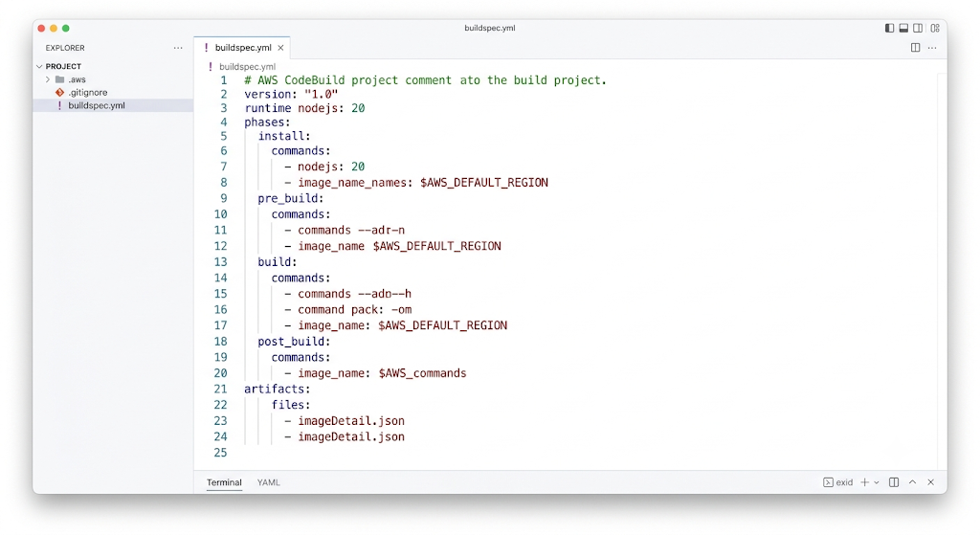Image resolution: width=980 pixels, height=535 pixels.
Task: Split the editor right
Action: [916, 48]
